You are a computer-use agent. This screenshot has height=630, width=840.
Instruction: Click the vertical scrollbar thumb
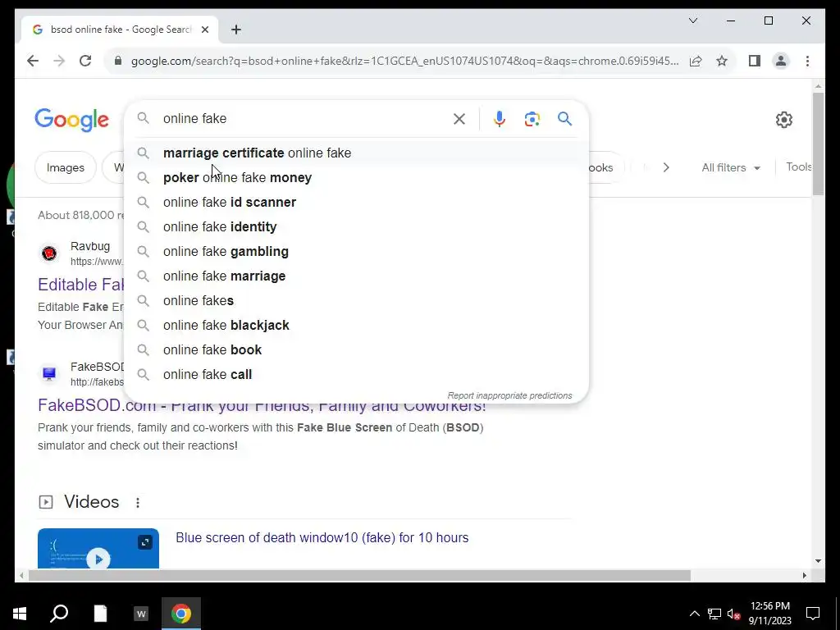[818, 144]
